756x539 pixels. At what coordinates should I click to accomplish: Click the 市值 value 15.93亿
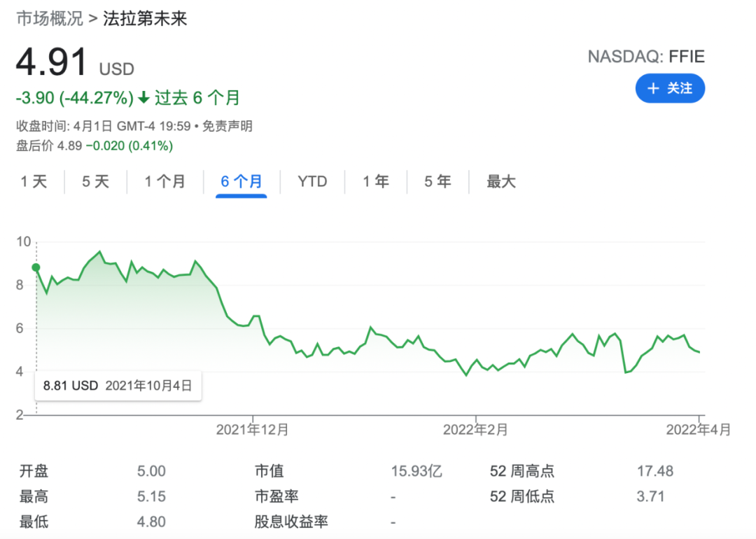coord(416,471)
